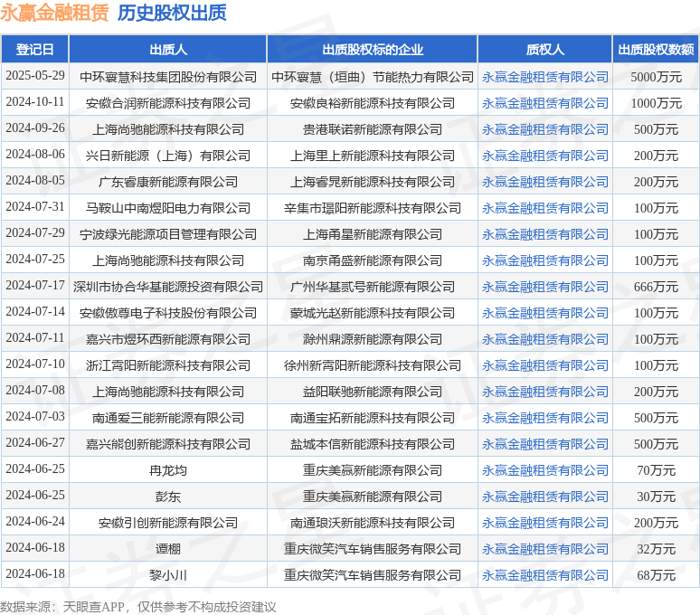Image resolution: width=700 pixels, height=615 pixels.
Task: Select 安徽合润新能源科技有限公司 cell
Action: click(168, 103)
